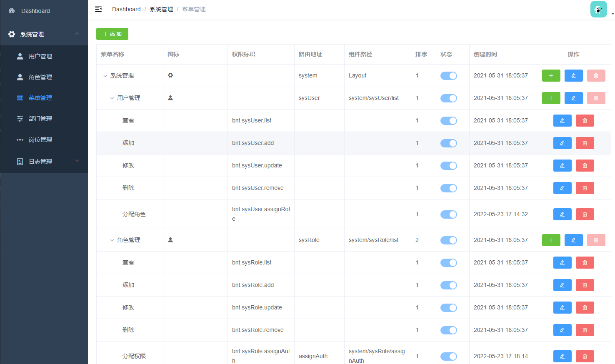Screen dimensions: 615x364
Task: Edit the bnt.sysUser.remove row
Action: point(562,188)
